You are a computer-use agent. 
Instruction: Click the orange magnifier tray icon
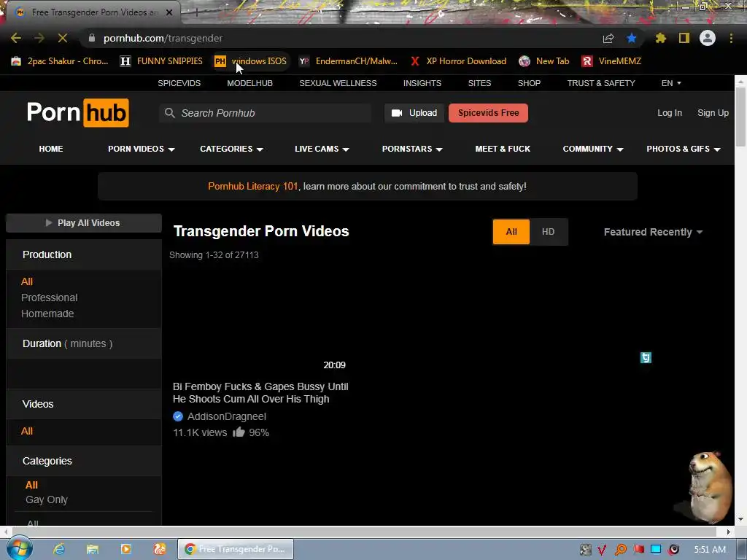(x=620, y=550)
